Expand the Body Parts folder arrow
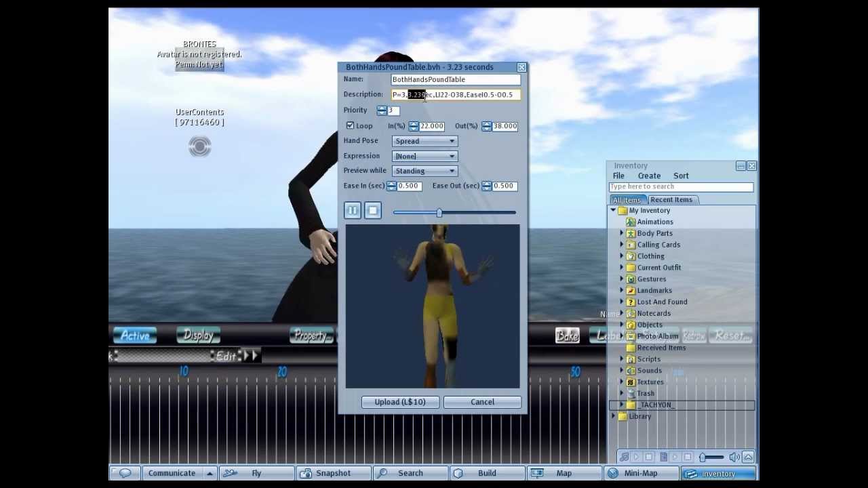The image size is (868, 488). (621, 233)
